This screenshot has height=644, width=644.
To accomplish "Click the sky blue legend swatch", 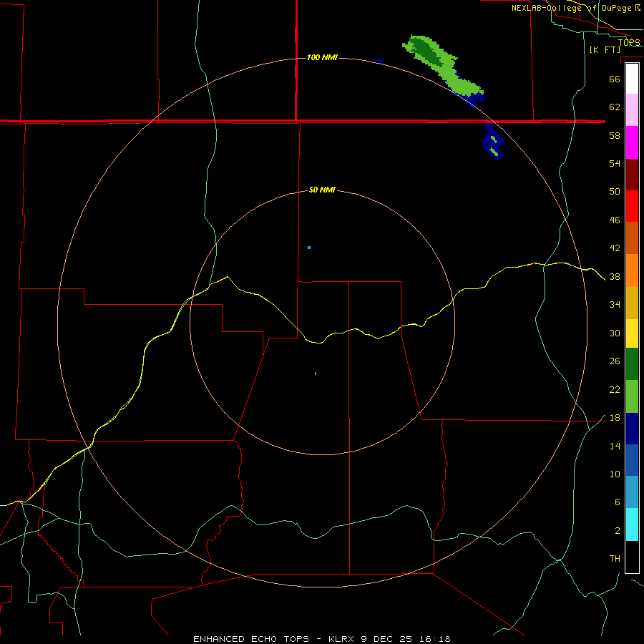I will [x=632, y=492].
